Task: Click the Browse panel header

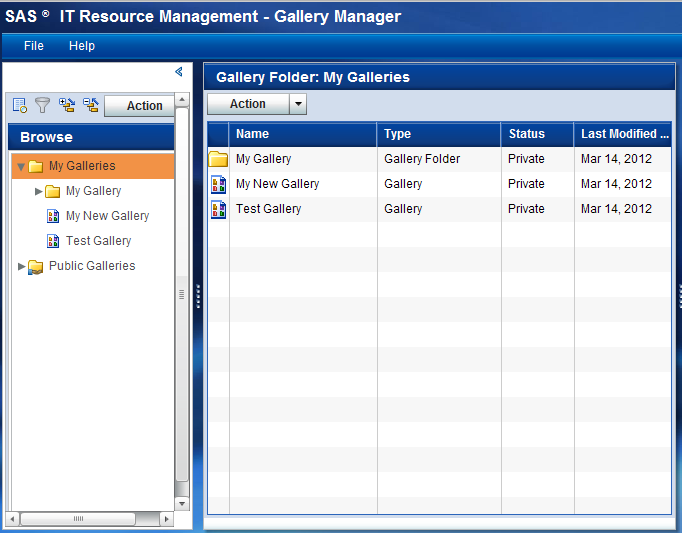Action: pos(91,137)
